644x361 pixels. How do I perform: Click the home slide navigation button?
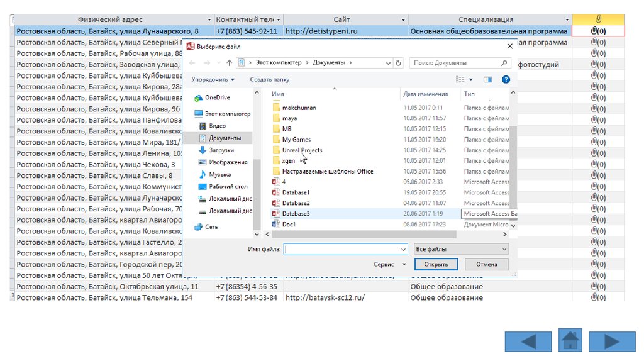(x=570, y=341)
